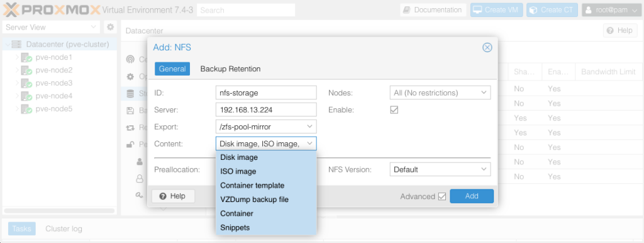Close the Add: NFS dialog
Image resolution: width=644 pixels, height=243 pixels.
(x=487, y=48)
